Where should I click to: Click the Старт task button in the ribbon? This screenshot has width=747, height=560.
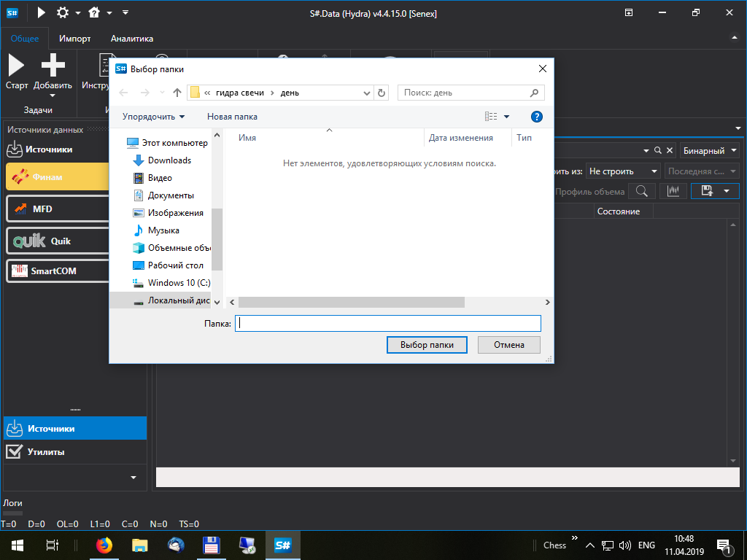(17, 72)
